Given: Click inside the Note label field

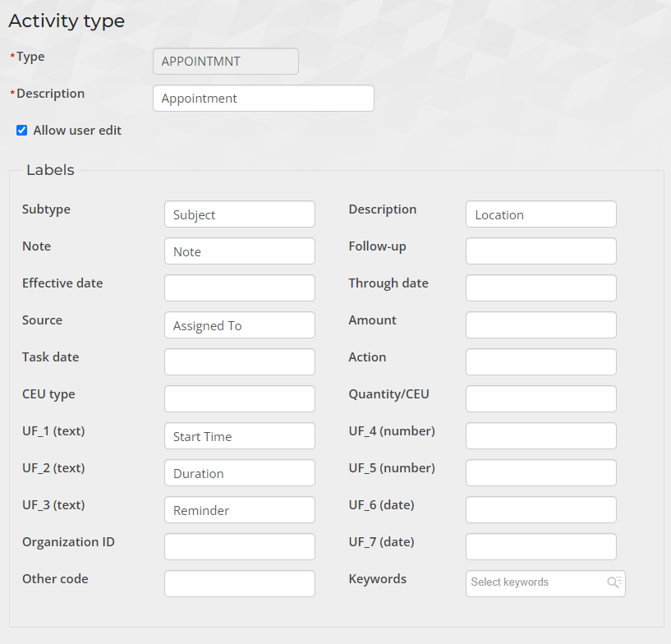Looking at the screenshot, I should point(239,251).
